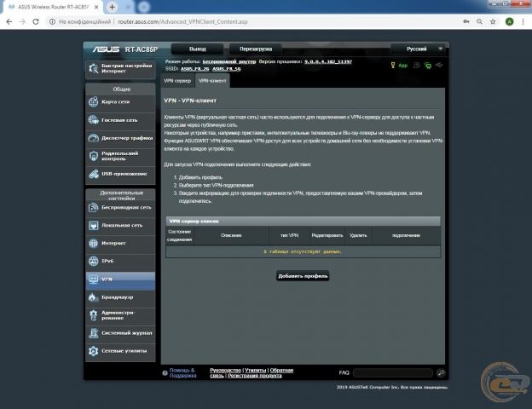Bookmark this page with star icon

click(x=493, y=21)
